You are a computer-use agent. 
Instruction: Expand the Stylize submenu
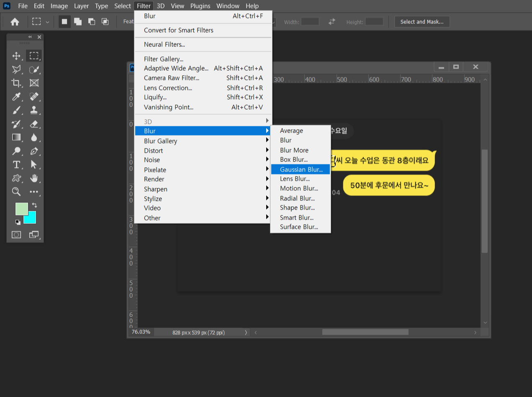(203, 199)
